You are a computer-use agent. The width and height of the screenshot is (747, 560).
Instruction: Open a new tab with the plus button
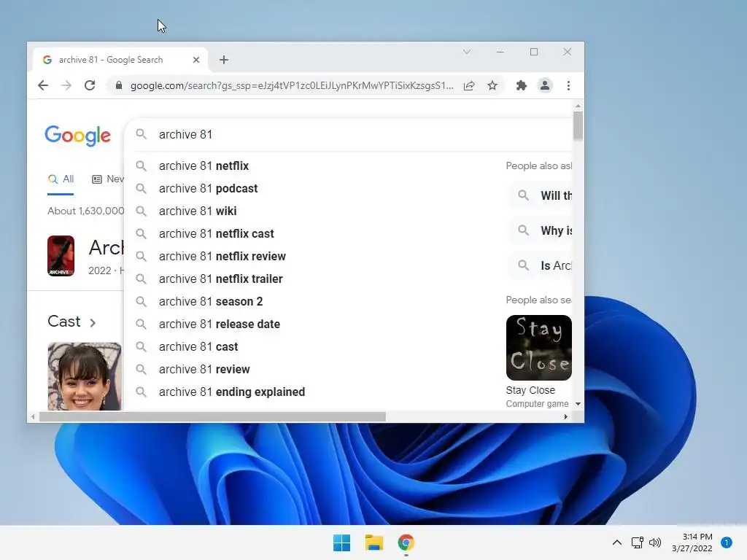pyautogui.click(x=224, y=60)
